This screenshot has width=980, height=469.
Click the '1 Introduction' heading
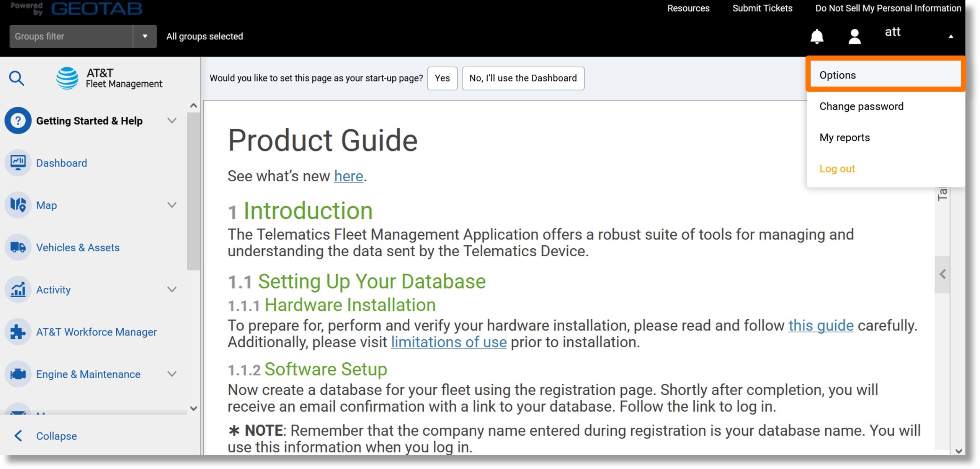point(300,211)
